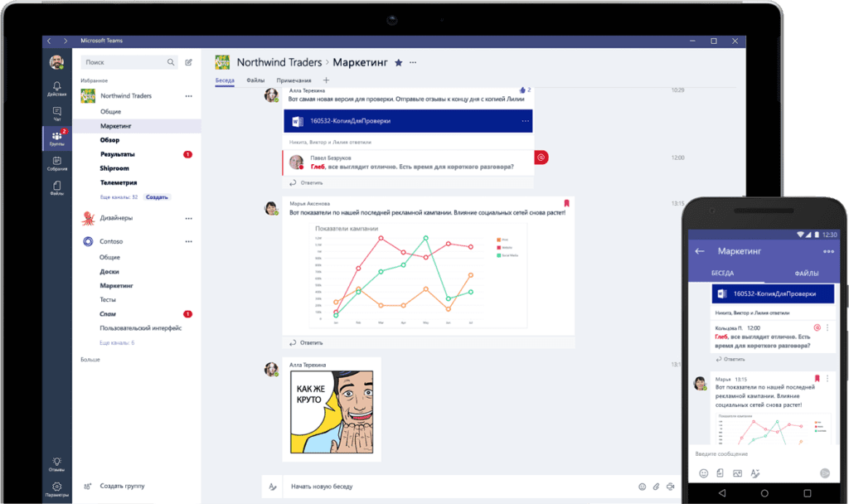Image resolution: width=849 pixels, height=504 pixels.
Task: Go back with the title bar arrow
Action: (x=49, y=41)
